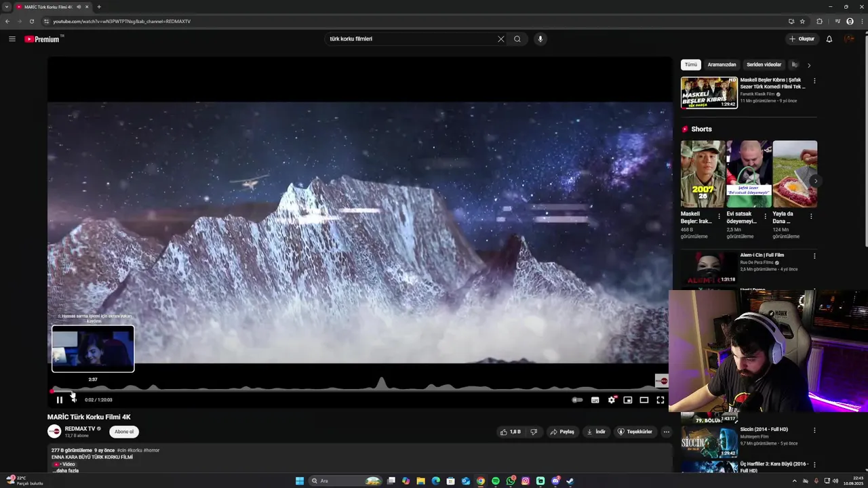Share the video with Paylaş
Viewport: 868px width, 488px height.
562,432
